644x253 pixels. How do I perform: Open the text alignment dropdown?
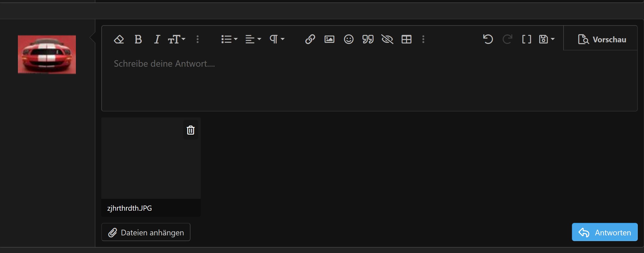pyautogui.click(x=253, y=40)
